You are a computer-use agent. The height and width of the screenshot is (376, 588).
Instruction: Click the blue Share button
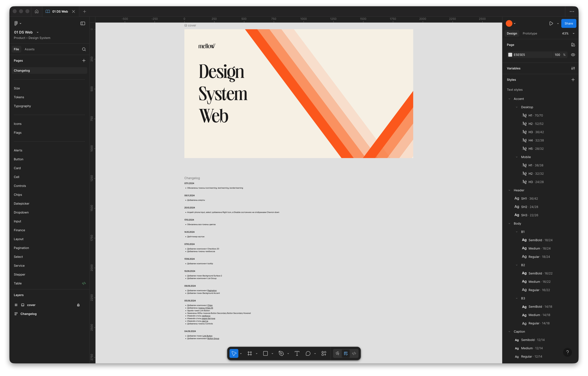[568, 23]
